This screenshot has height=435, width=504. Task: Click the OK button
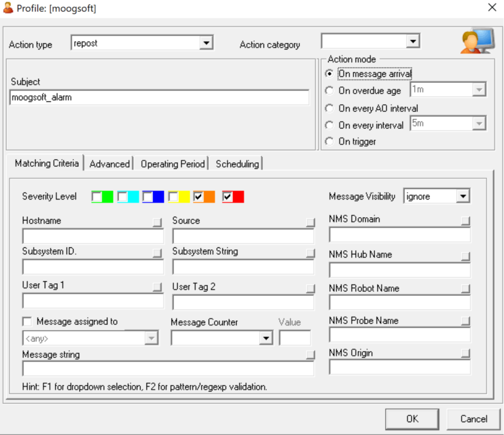tap(412, 419)
